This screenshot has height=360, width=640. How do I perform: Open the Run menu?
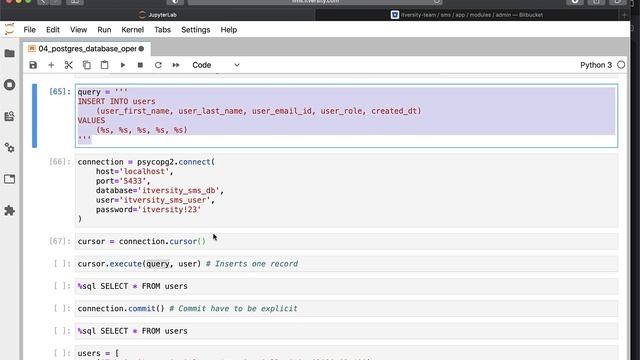point(104,30)
